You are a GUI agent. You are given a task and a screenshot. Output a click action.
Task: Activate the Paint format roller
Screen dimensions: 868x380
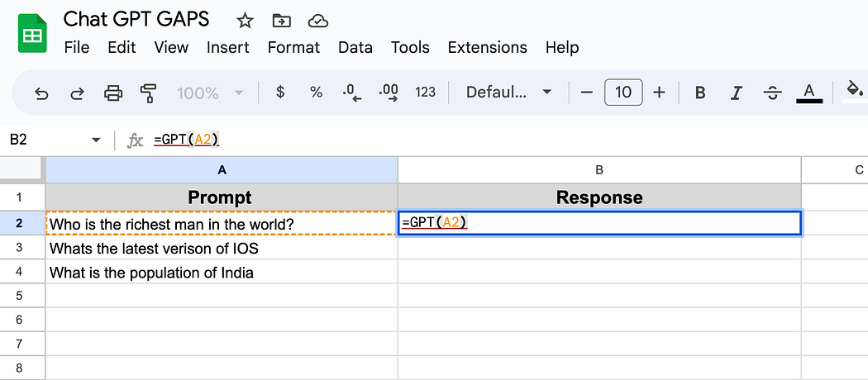tap(148, 93)
